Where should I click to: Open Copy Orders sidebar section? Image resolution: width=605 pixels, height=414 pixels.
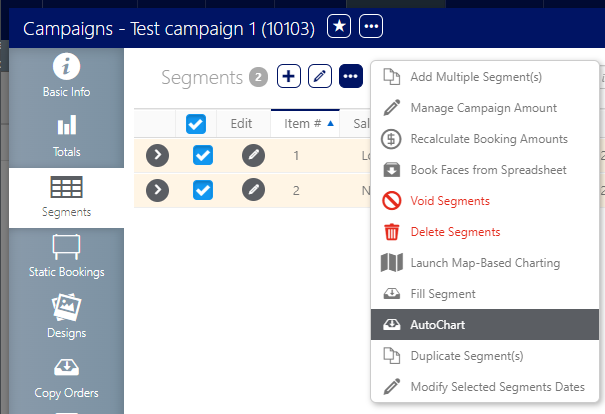click(x=66, y=376)
